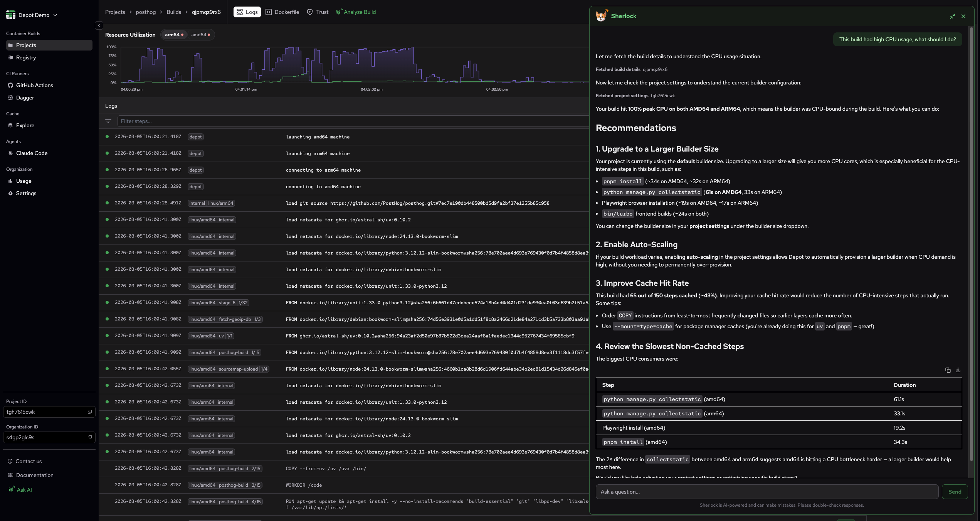Toggle amd64 resource utilization series
The width and height of the screenshot is (980, 521).
point(200,35)
